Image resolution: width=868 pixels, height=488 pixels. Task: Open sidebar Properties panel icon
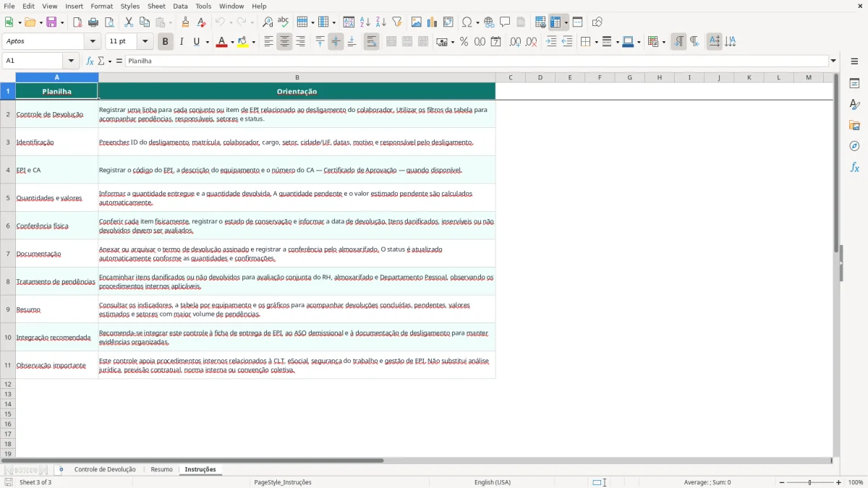click(854, 84)
